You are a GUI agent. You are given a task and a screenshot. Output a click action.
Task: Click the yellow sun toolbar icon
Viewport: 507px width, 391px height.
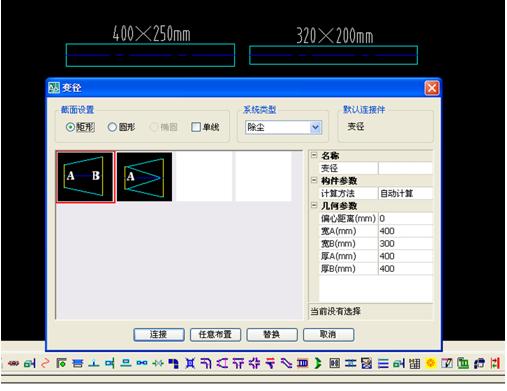coord(431,363)
